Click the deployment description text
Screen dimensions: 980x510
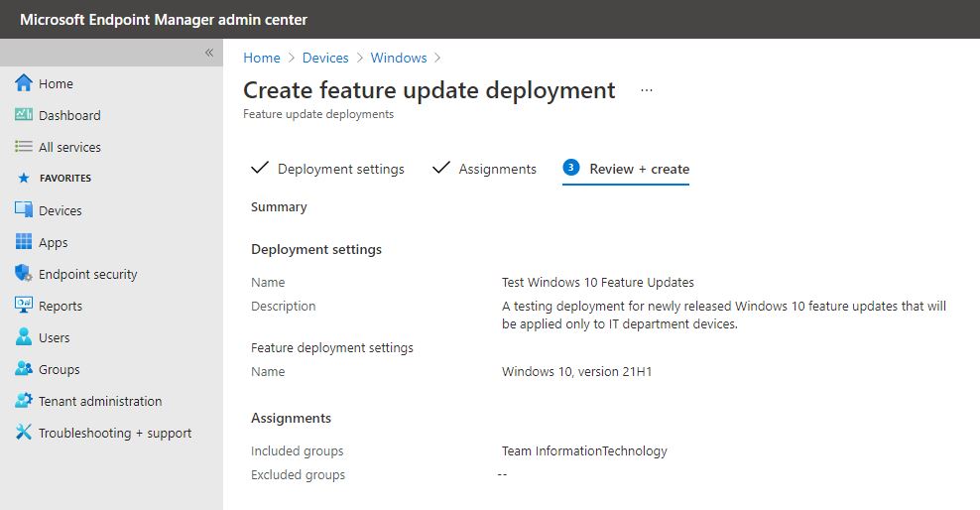pos(724,315)
